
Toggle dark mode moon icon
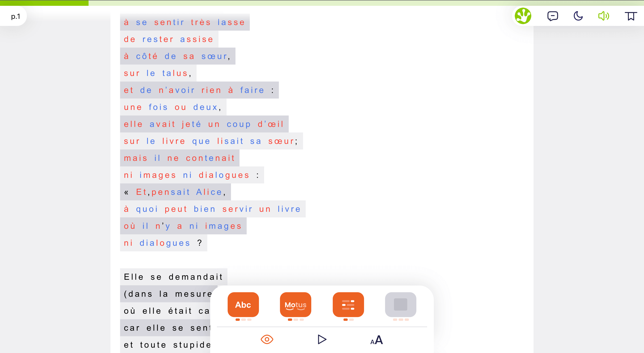point(578,16)
